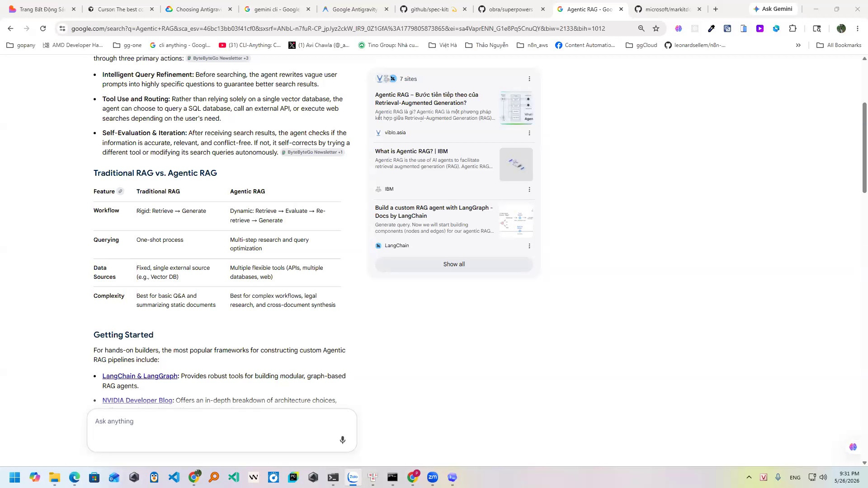Click Show all sources button
Viewport: 868px width, 488px height.
(x=454, y=264)
